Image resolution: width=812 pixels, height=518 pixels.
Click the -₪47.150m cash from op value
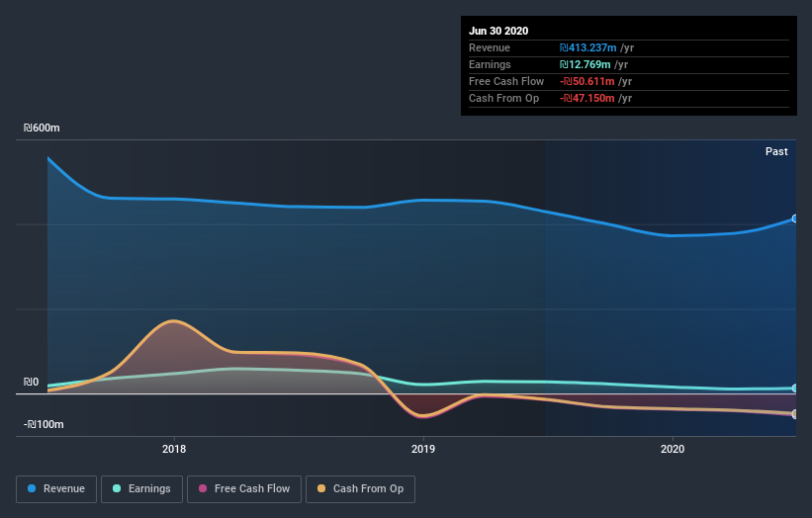(587, 98)
